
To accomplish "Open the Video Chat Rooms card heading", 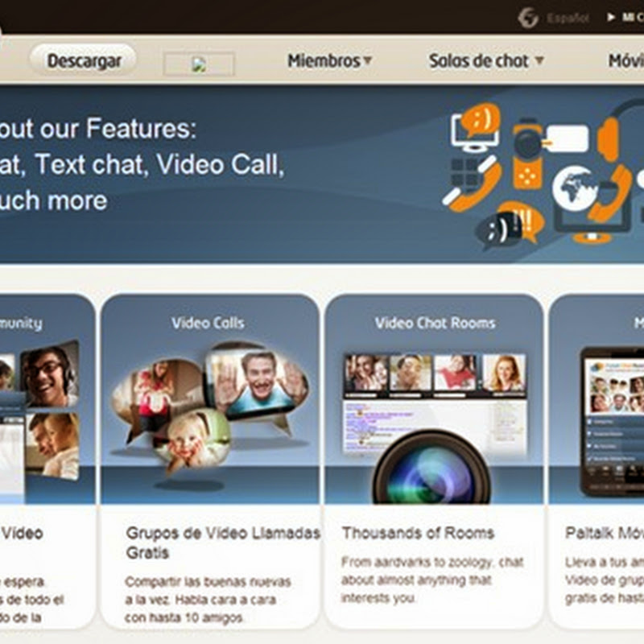I will (x=435, y=323).
